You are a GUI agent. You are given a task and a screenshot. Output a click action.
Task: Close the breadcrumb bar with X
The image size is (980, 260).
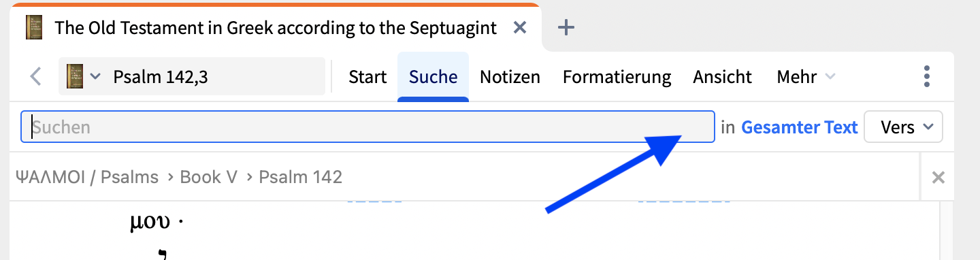938,178
